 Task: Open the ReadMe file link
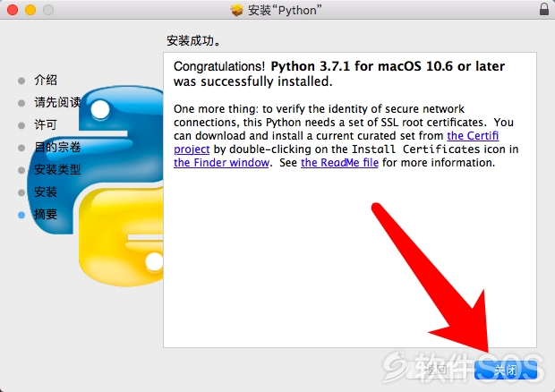pyautogui.click(x=339, y=163)
